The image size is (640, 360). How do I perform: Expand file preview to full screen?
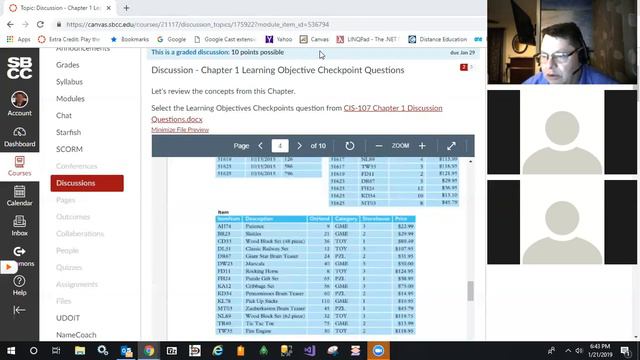point(451,146)
